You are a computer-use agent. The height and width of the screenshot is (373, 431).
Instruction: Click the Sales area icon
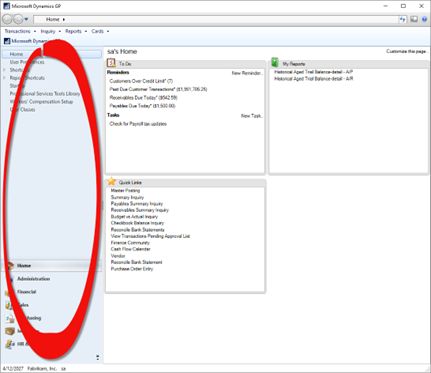point(10,305)
